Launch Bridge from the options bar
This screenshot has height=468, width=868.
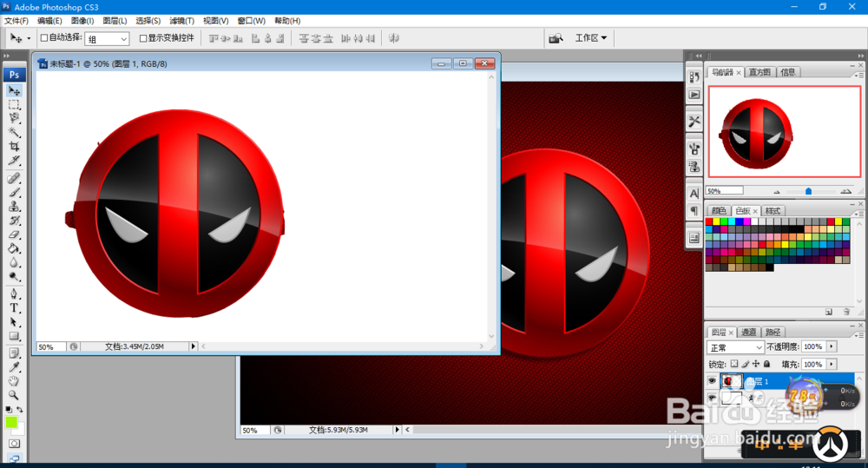pyautogui.click(x=556, y=38)
